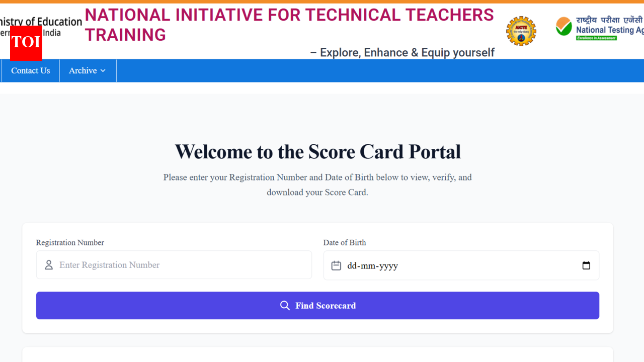Click the Archive chevron arrow
This screenshot has width=644, height=362.
[x=103, y=71]
